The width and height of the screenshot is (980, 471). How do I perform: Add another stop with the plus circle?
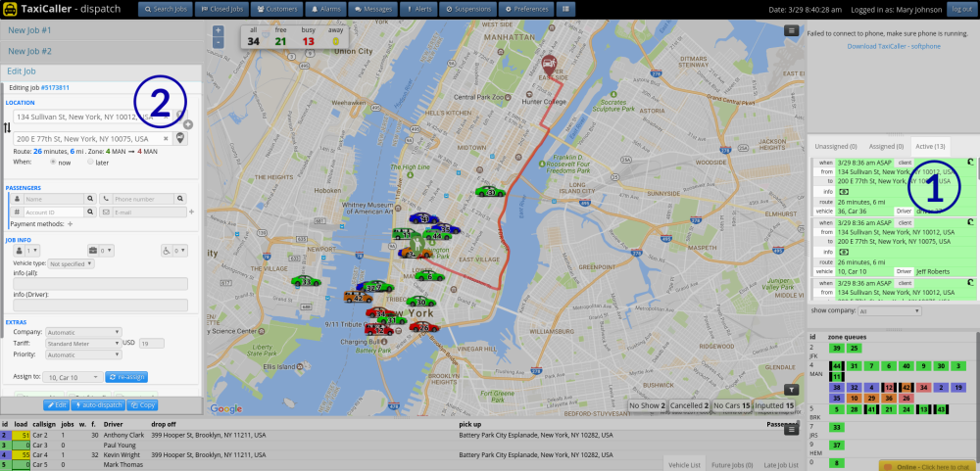pos(188,125)
